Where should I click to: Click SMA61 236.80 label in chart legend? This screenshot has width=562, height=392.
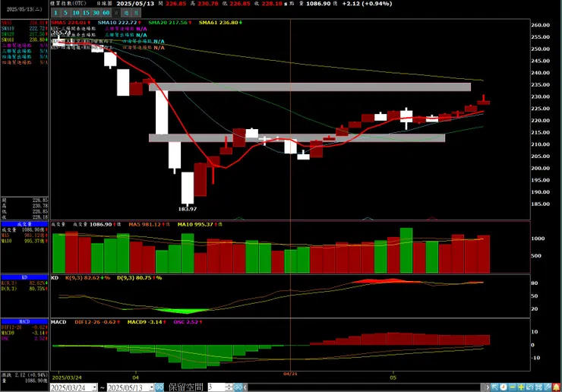(221, 23)
